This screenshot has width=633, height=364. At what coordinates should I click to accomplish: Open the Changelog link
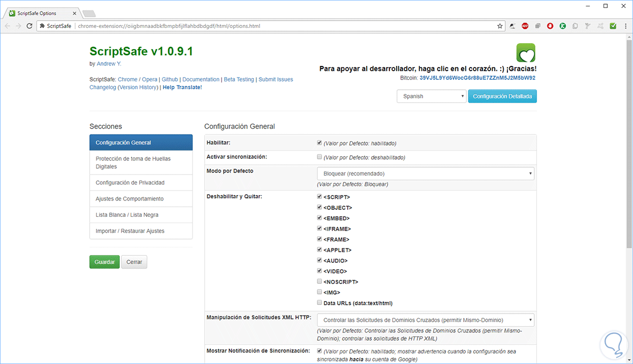(x=103, y=87)
